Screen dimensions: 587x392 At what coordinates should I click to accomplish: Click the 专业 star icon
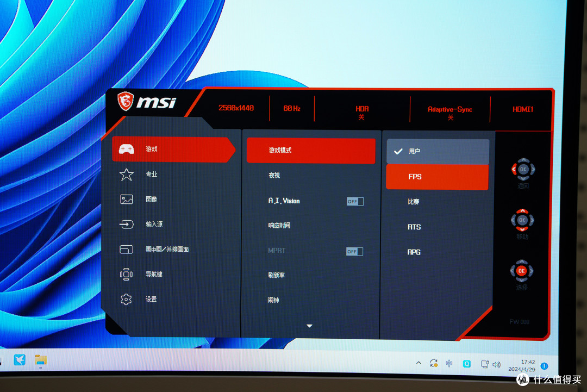click(126, 175)
